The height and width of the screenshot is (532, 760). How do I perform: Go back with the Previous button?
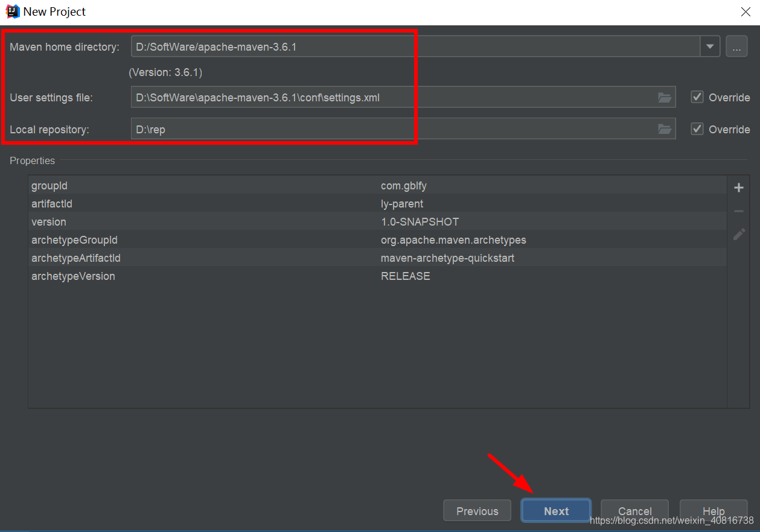tap(477, 510)
